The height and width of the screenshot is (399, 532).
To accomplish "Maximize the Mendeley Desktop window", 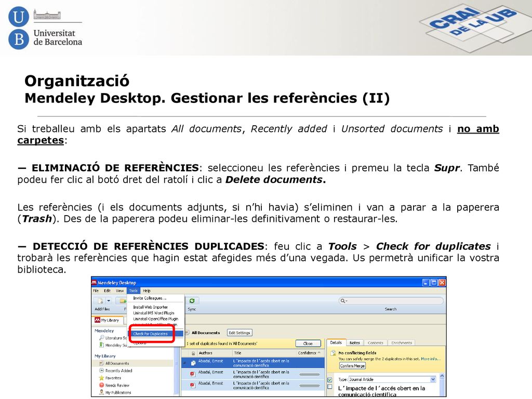I will tap(434, 283).
